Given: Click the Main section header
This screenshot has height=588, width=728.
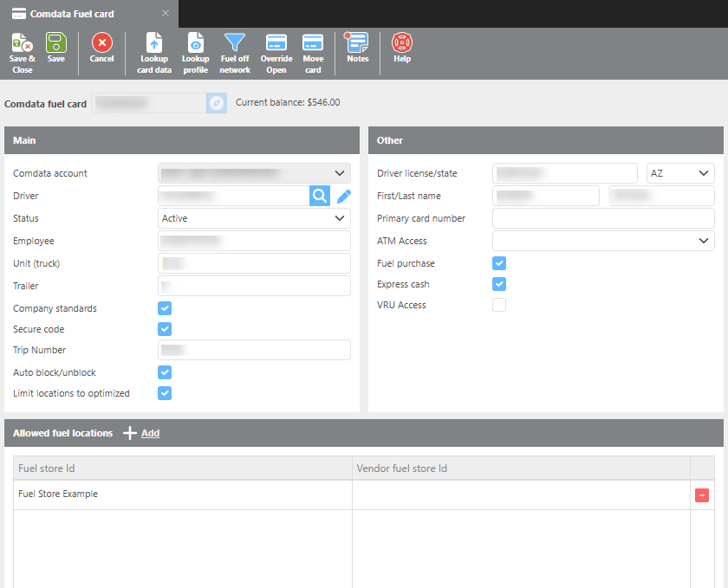Looking at the screenshot, I should tap(182, 140).
